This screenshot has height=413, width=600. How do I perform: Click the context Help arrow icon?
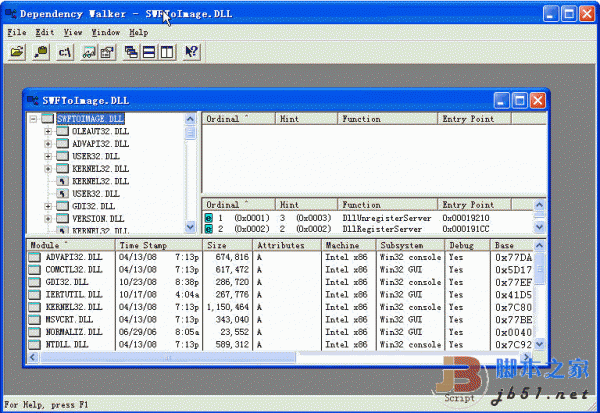pos(191,51)
